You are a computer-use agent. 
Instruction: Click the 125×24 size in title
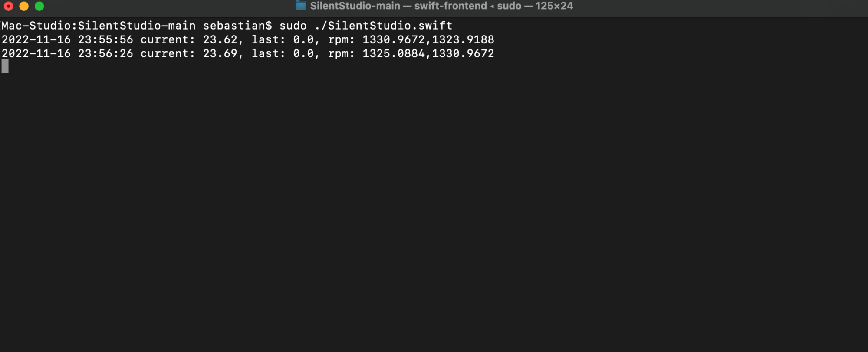point(554,6)
